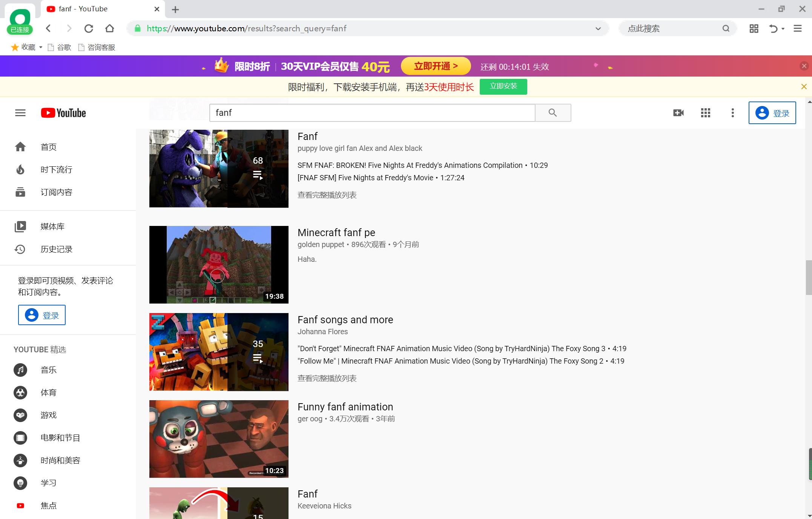
Task: Click the browser forward arrow
Action: (x=69, y=28)
